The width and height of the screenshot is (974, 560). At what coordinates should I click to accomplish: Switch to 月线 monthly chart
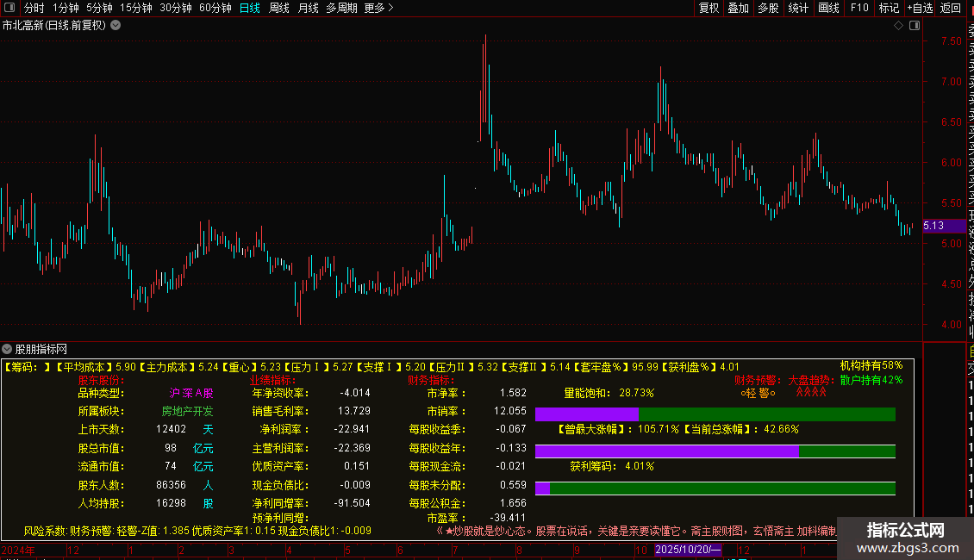coord(308,8)
